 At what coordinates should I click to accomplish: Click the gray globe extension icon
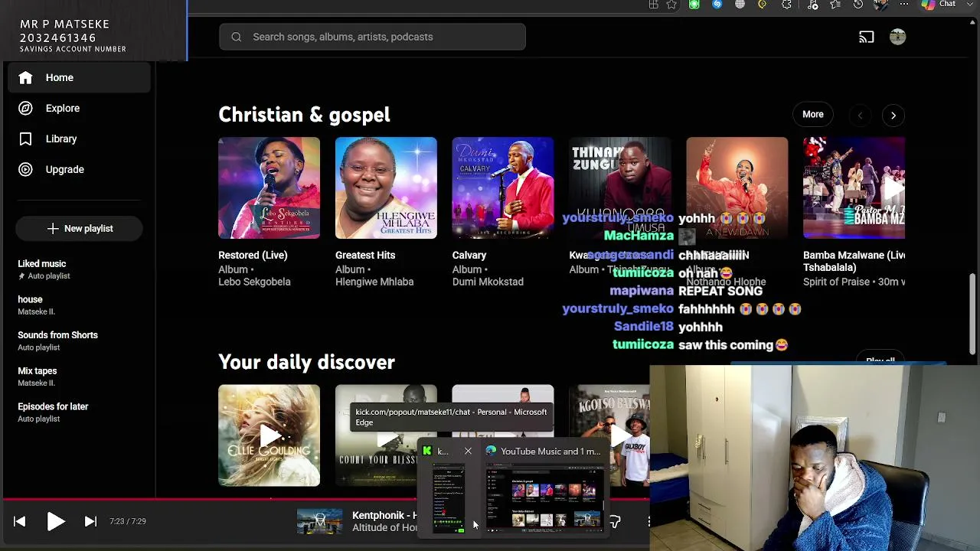tap(740, 5)
